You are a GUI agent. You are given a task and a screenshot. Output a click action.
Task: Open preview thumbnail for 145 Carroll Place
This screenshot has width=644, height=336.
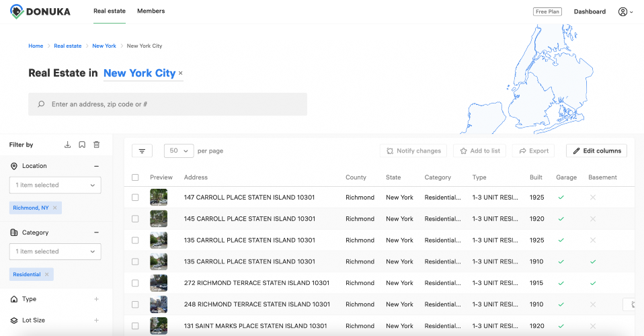(159, 219)
